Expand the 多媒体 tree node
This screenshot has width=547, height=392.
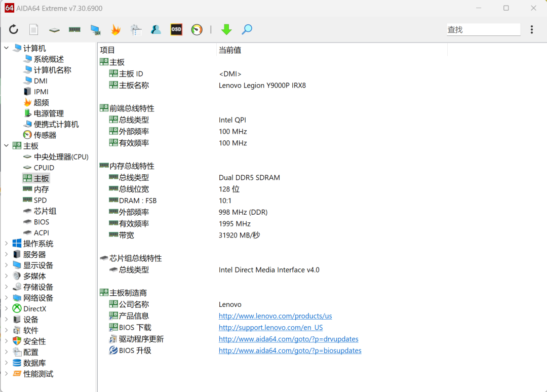pyautogui.click(x=6, y=276)
